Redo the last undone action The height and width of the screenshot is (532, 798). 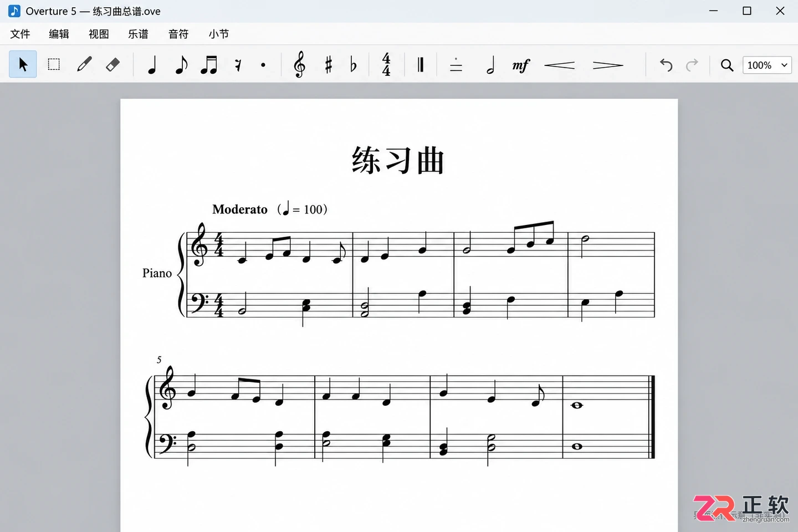coord(692,65)
